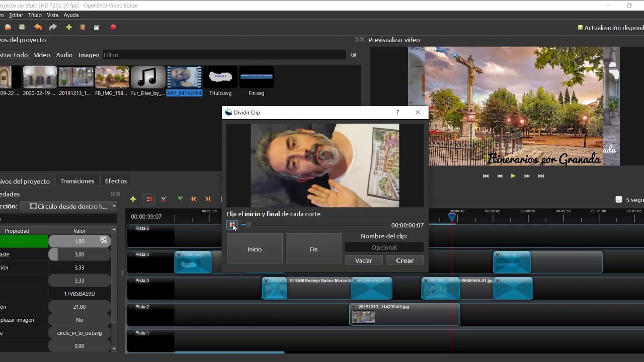Click the Fin button
The image size is (644, 362).
[313, 249]
